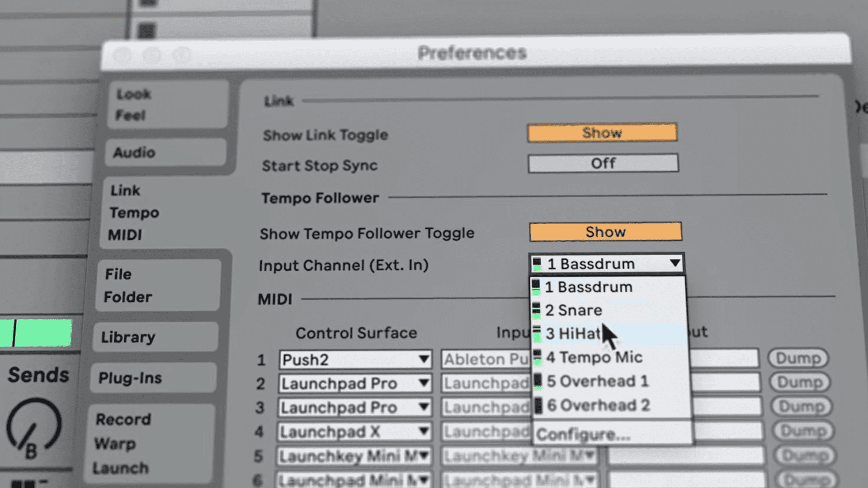
Task: Open the Library preferences tab
Action: coord(156,337)
